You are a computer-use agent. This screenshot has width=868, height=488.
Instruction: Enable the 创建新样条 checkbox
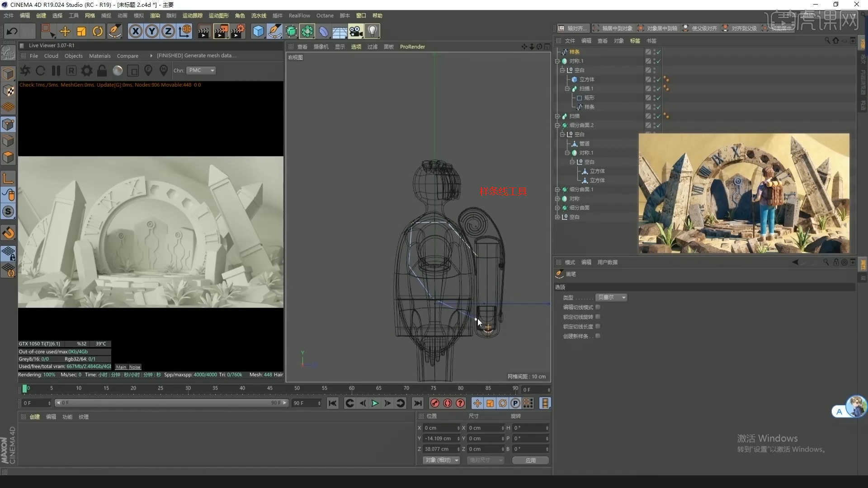[598, 336]
